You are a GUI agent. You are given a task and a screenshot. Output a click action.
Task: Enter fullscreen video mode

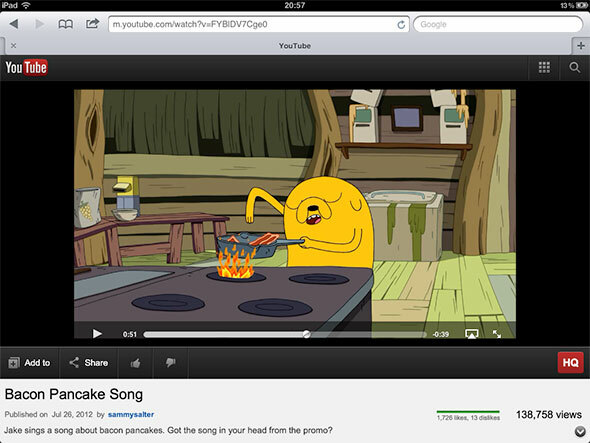tap(497, 334)
